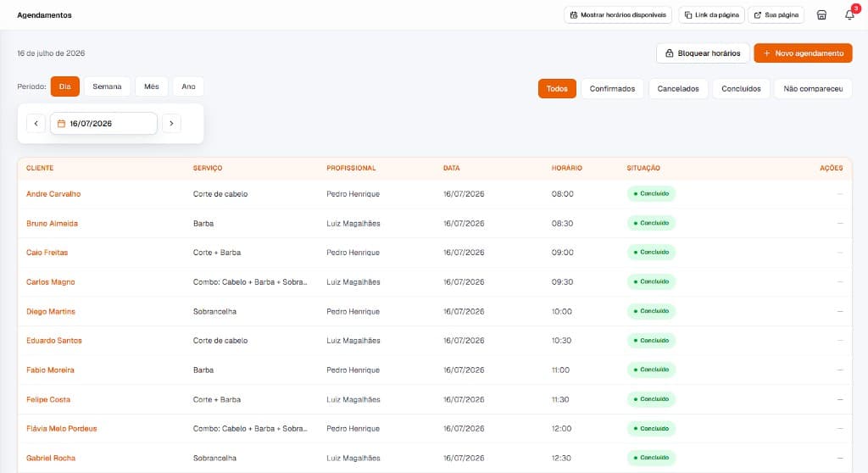Viewport: 868px width, 473px height.
Task: Copy Link da página
Action: (711, 15)
